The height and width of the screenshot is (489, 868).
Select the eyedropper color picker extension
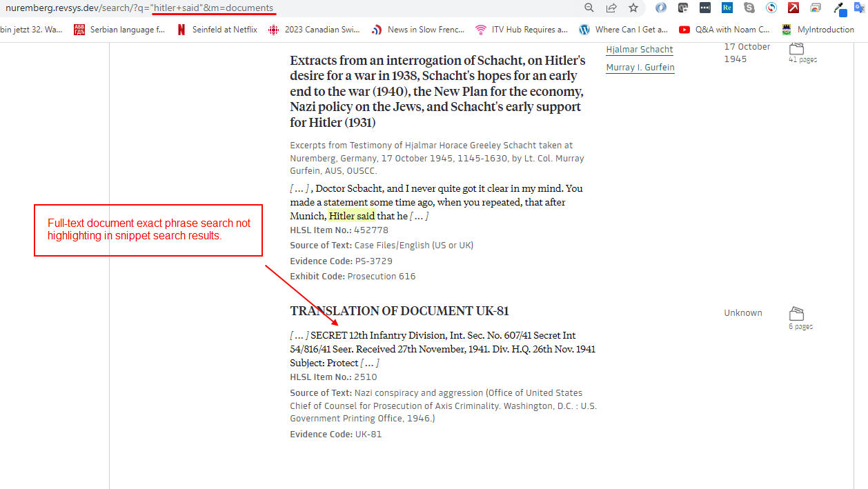[x=838, y=8]
